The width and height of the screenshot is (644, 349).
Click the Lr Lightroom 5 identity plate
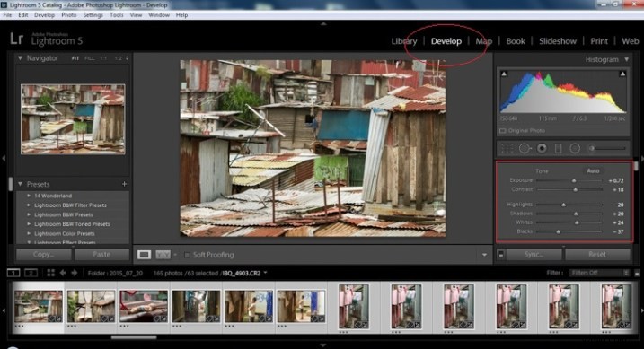(x=46, y=39)
